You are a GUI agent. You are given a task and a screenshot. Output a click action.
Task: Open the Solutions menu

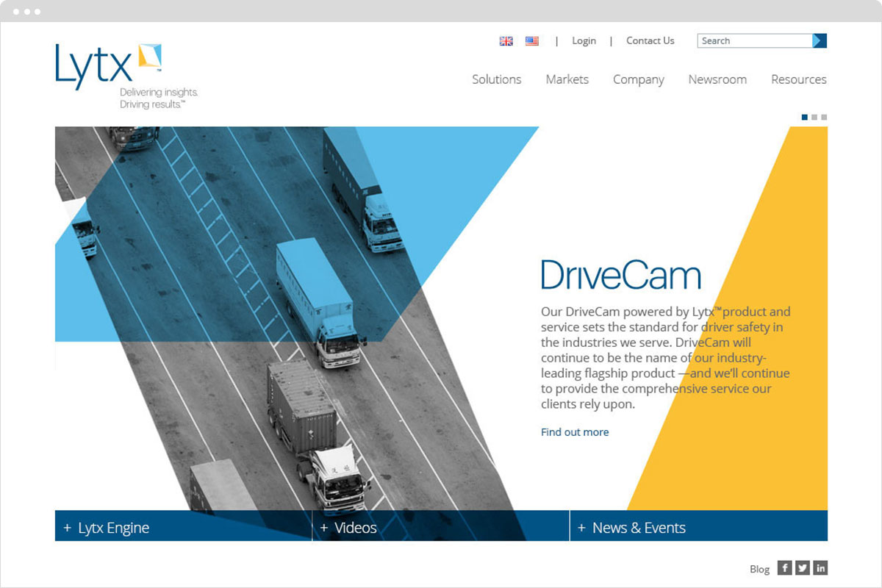(497, 79)
